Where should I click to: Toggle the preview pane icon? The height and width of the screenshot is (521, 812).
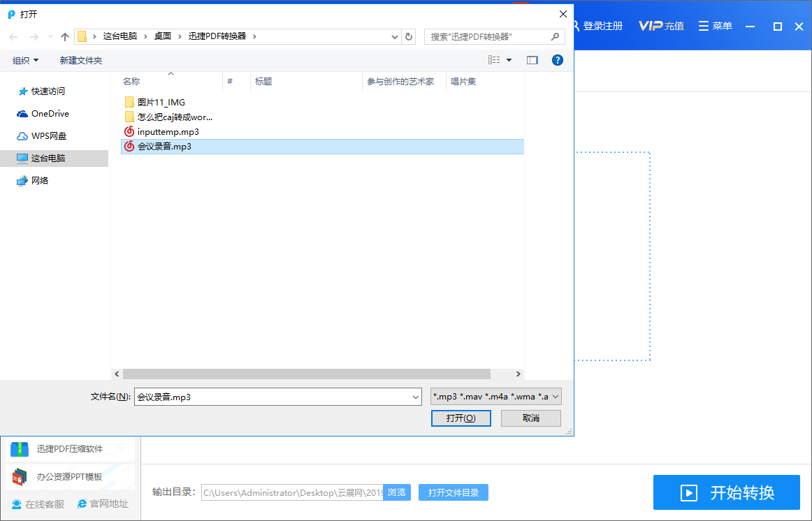click(x=532, y=60)
